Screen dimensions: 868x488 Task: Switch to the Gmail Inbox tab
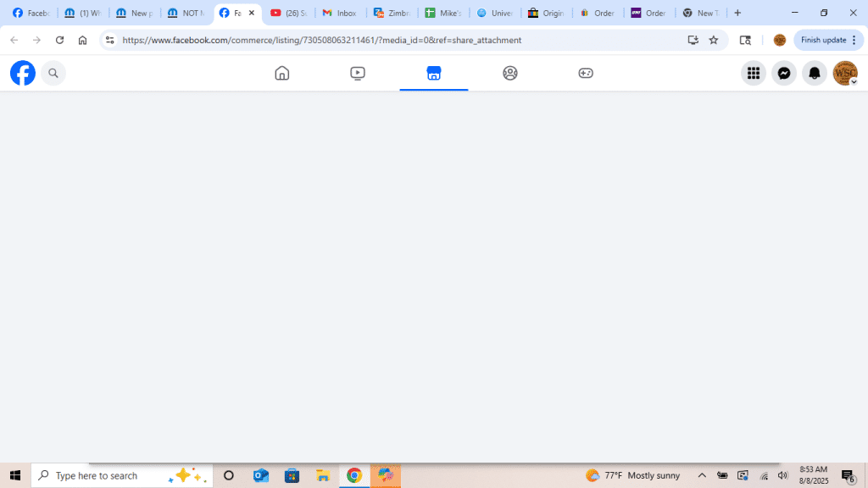click(x=340, y=13)
